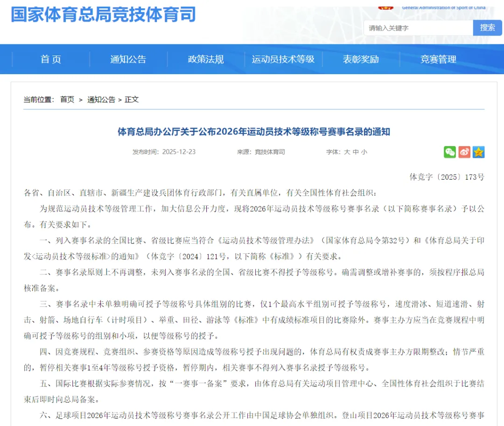The image size is (504, 426).
Task: Click the paragraph beginning 三、赛事名录中未单独明确
Action: click(x=254, y=320)
